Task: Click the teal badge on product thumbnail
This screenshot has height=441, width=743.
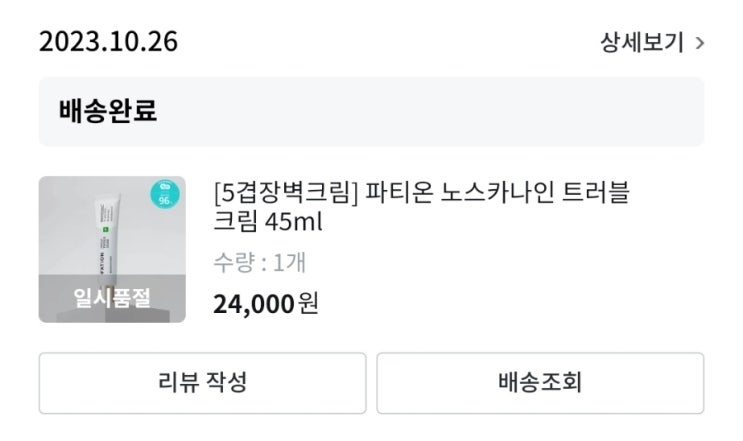Action: (x=164, y=195)
